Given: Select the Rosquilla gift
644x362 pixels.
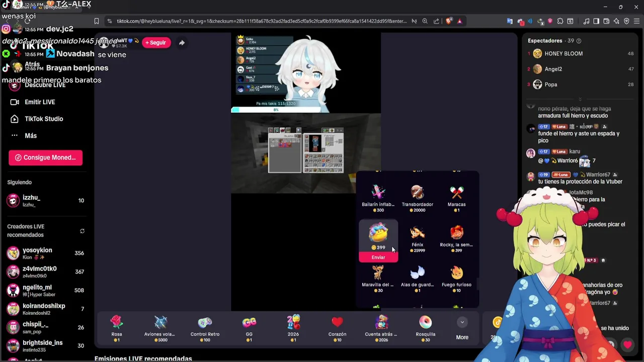Looking at the screenshot, I should click(426, 329).
